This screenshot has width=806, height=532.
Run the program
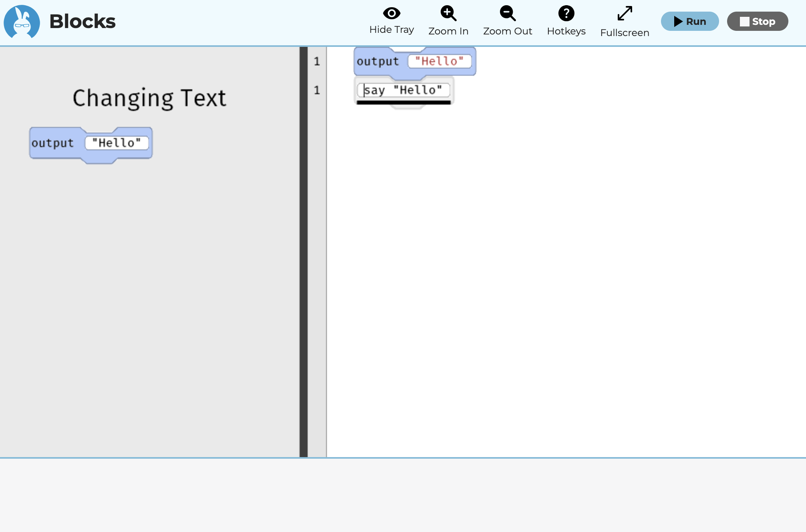click(x=690, y=21)
